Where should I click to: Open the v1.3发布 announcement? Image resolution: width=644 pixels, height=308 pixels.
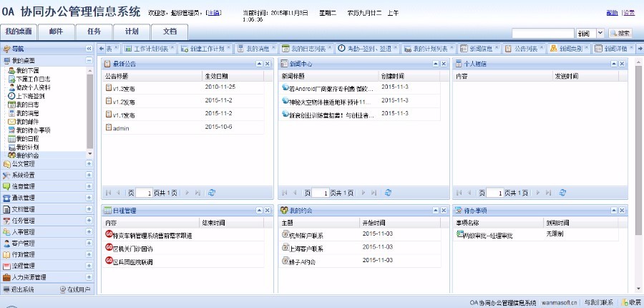pos(123,87)
